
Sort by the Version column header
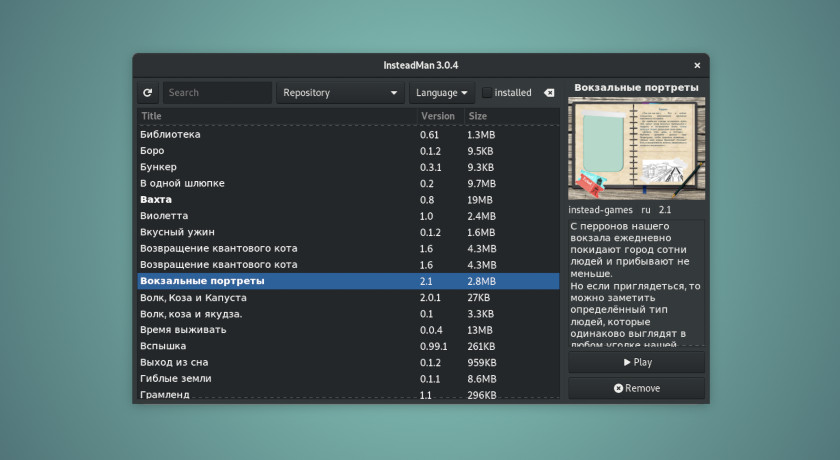(x=438, y=116)
